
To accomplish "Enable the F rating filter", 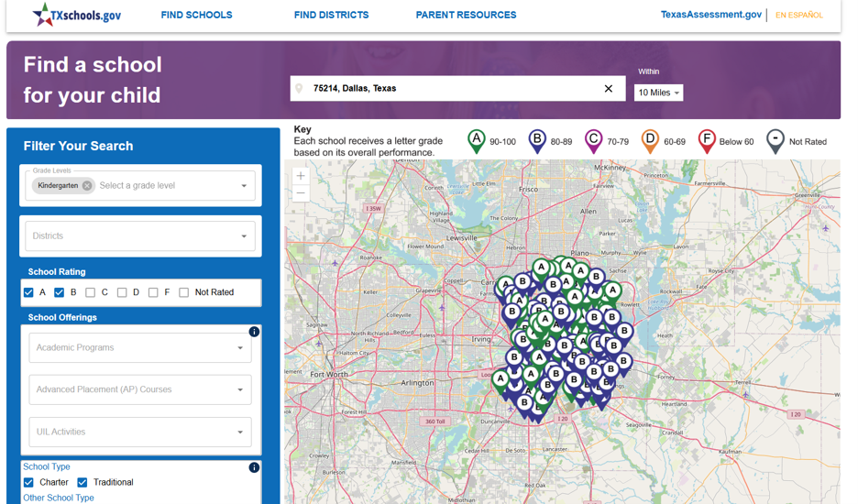I will 153,292.
